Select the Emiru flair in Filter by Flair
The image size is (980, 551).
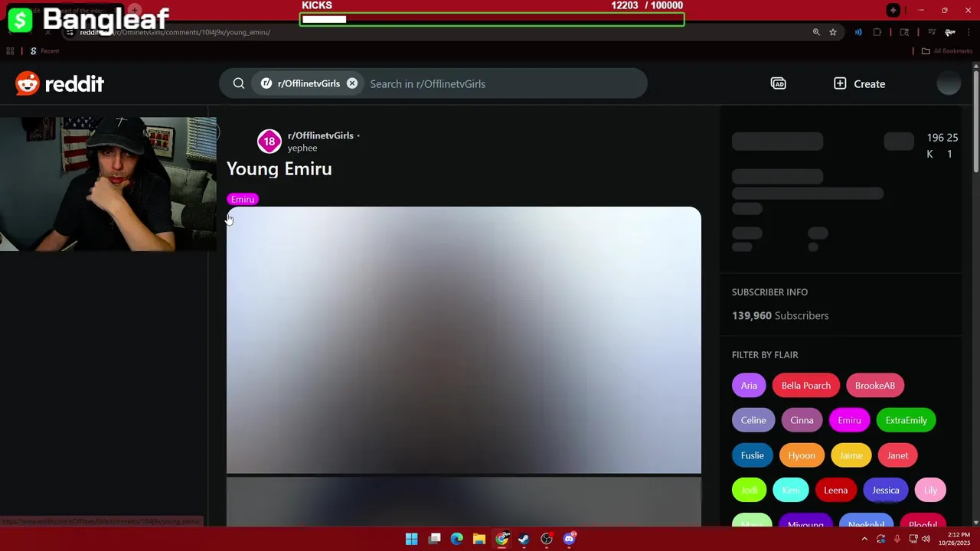coord(849,420)
